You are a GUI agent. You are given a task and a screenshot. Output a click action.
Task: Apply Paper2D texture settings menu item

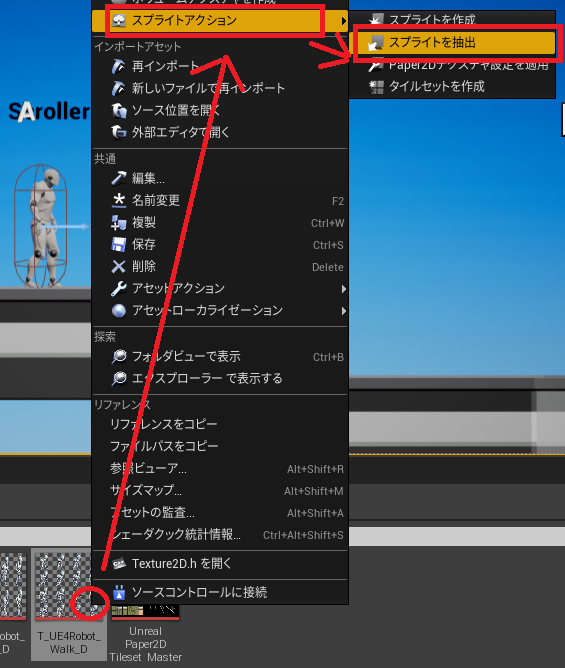tap(455, 65)
